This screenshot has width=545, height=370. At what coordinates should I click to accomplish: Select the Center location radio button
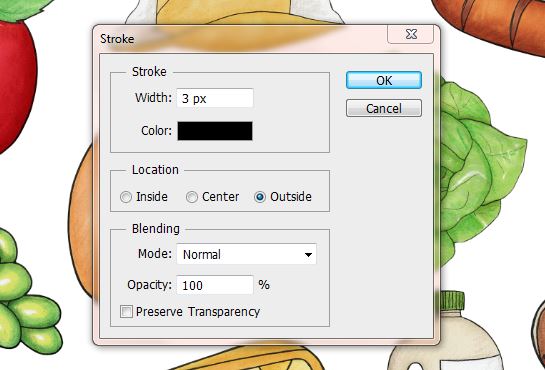[x=192, y=197]
